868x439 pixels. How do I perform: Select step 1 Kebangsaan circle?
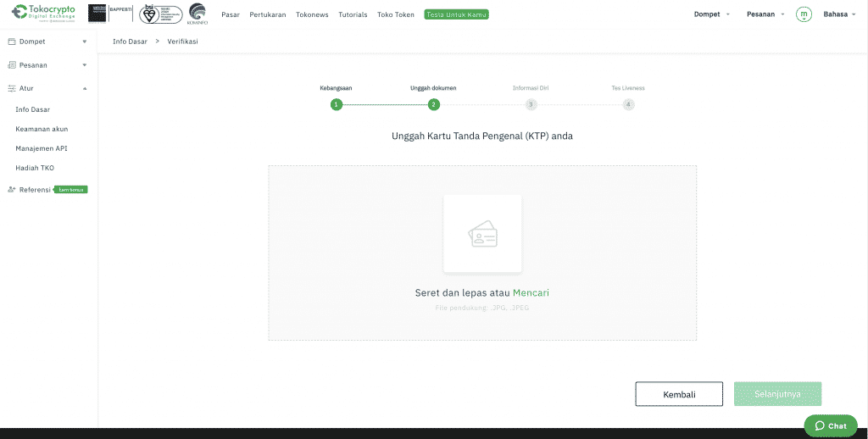[x=337, y=104]
